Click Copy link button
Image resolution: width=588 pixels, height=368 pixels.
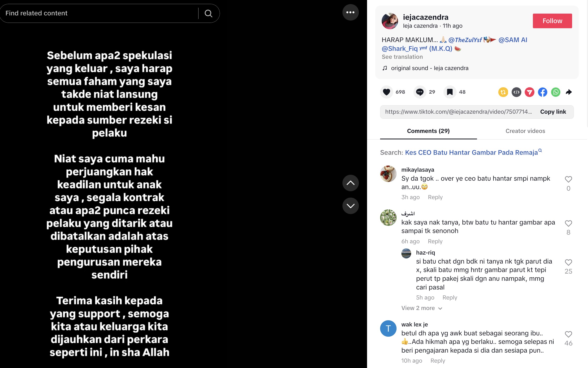pyautogui.click(x=553, y=112)
